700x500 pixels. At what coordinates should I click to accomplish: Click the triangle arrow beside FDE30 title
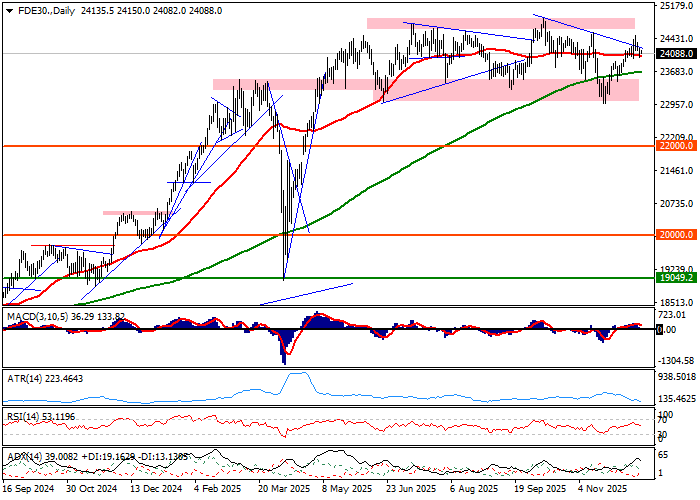(7, 9)
